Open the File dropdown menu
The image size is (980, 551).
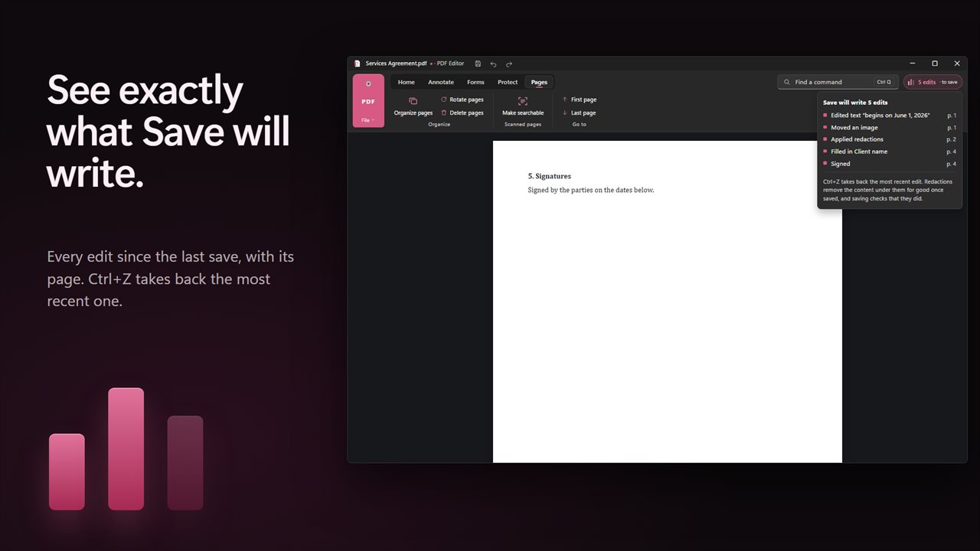click(x=368, y=120)
